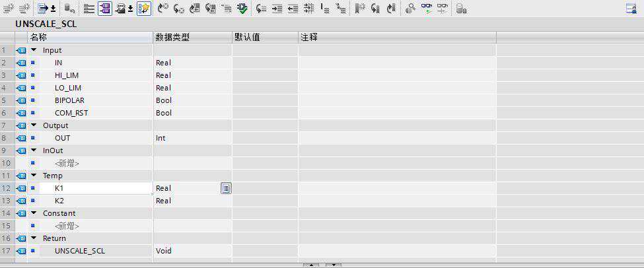Viewport: 644px width, 268px height.
Task: Toggle monitoring on with green-arrow glasses icon
Action: tap(427, 9)
